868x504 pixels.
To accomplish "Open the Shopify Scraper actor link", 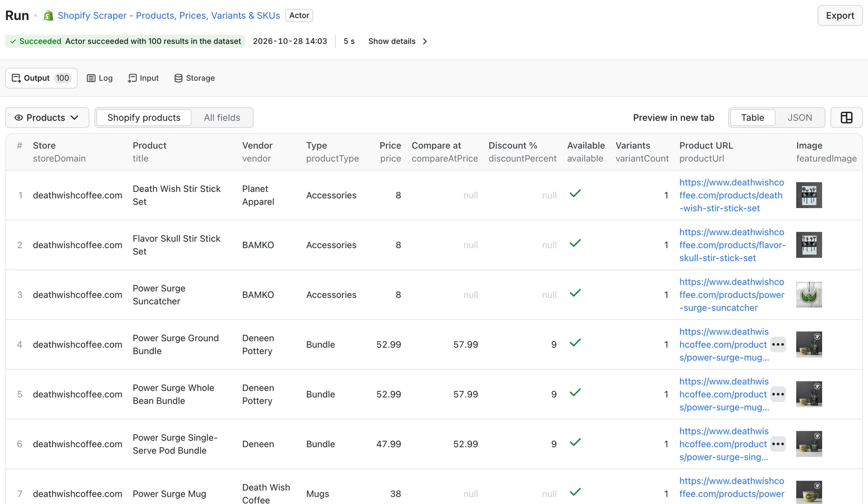I will tap(169, 15).
